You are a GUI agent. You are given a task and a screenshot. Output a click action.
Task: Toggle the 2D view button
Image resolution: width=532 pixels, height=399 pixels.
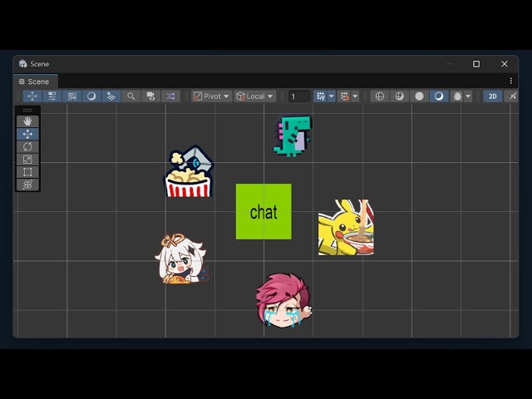click(x=493, y=96)
